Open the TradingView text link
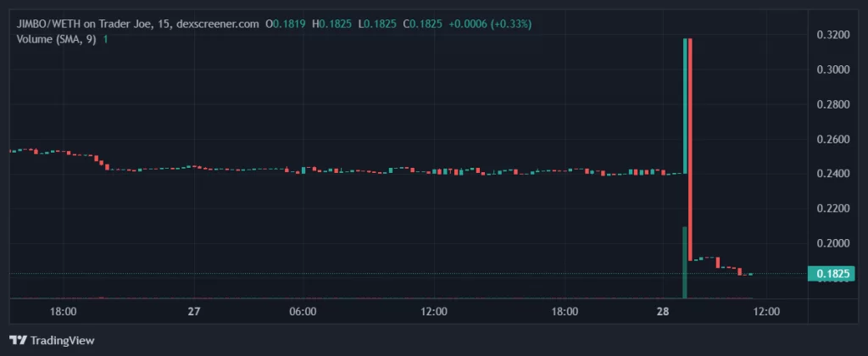The width and height of the screenshot is (868, 356). tap(62, 341)
